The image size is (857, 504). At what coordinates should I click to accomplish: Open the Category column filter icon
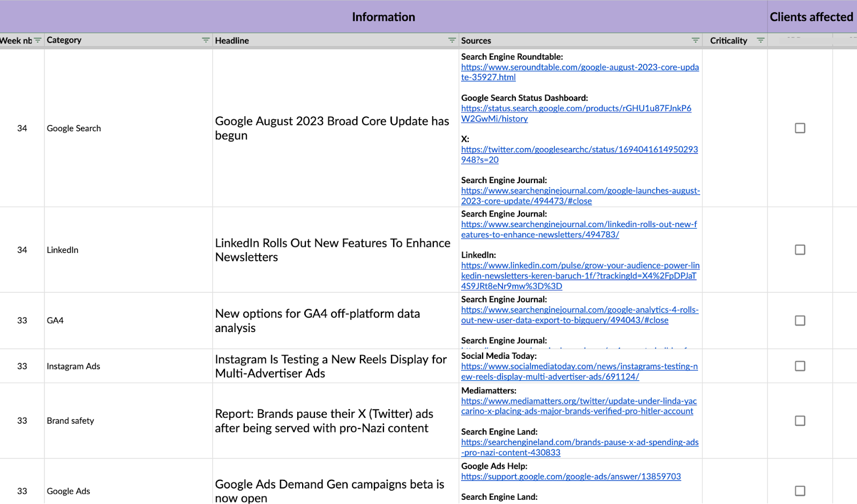(x=206, y=40)
